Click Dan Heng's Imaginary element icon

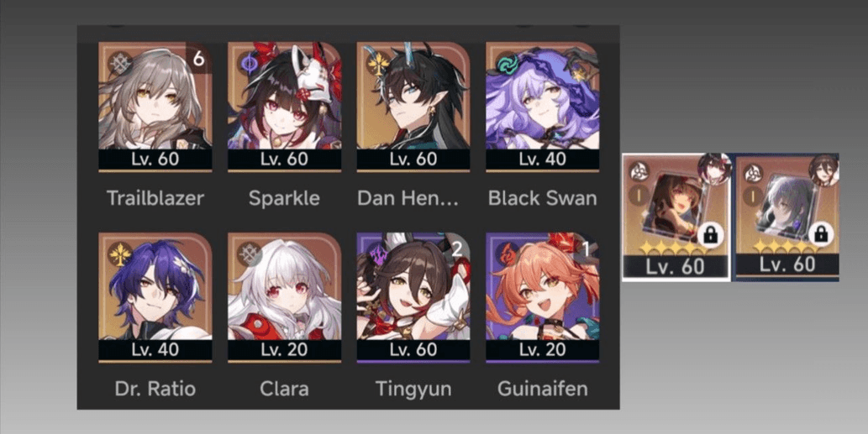click(379, 64)
